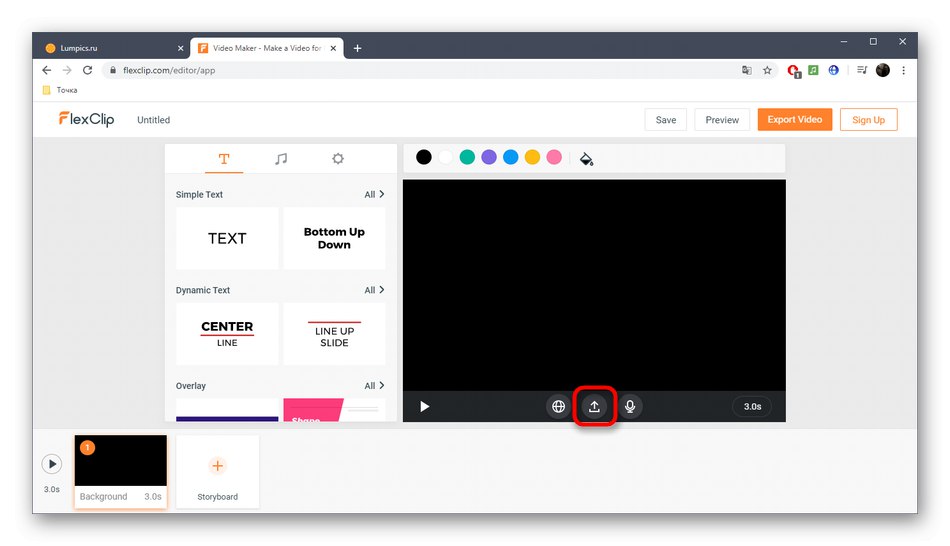950x546 pixels.
Task: Add the Bottom Up Down text preset
Action: 334,238
